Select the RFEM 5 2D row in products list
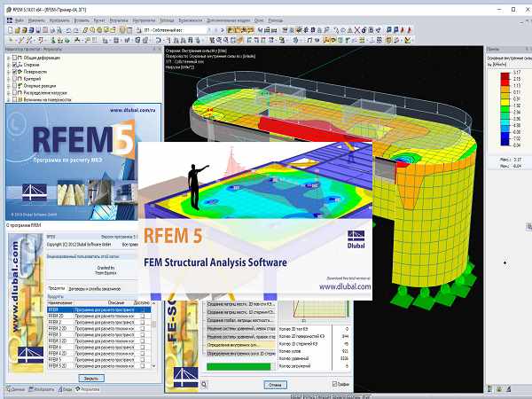The image size is (532, 399). [x=98, y=365]
